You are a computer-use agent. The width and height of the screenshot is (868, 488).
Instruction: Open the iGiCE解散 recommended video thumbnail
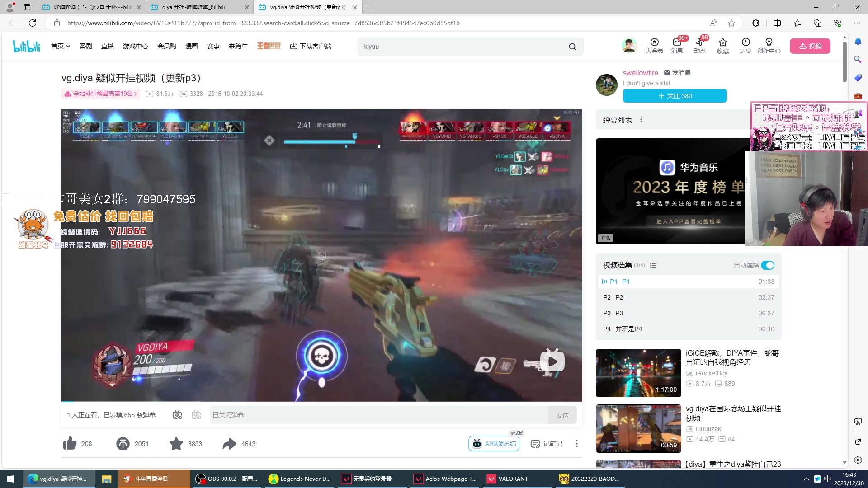tap(638, 373)
